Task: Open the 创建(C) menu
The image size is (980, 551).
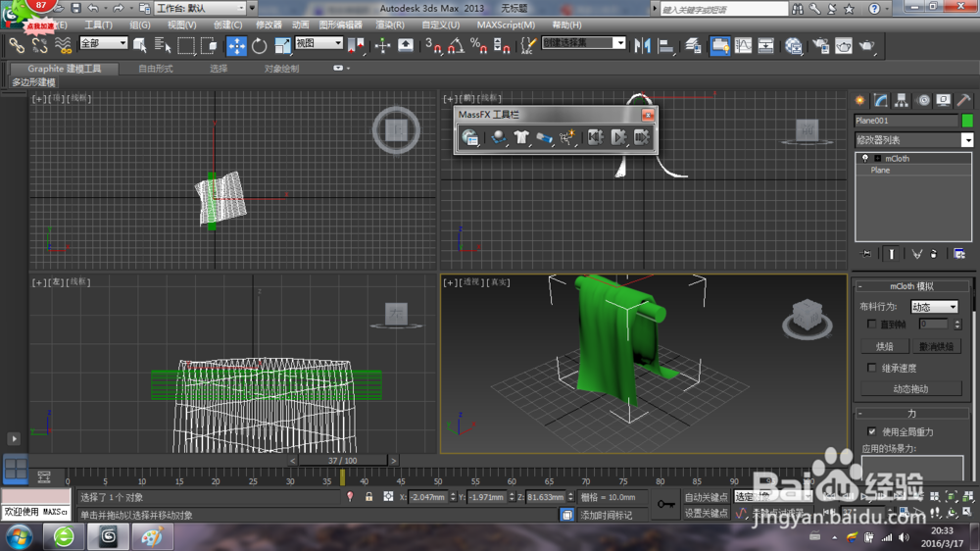Action: [227, 25]
